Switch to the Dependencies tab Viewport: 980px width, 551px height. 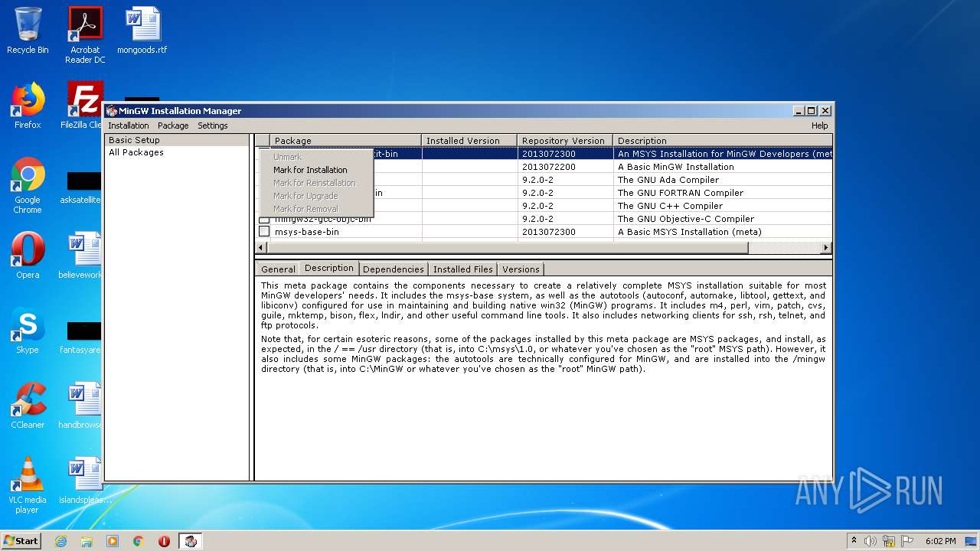[393, 269]
